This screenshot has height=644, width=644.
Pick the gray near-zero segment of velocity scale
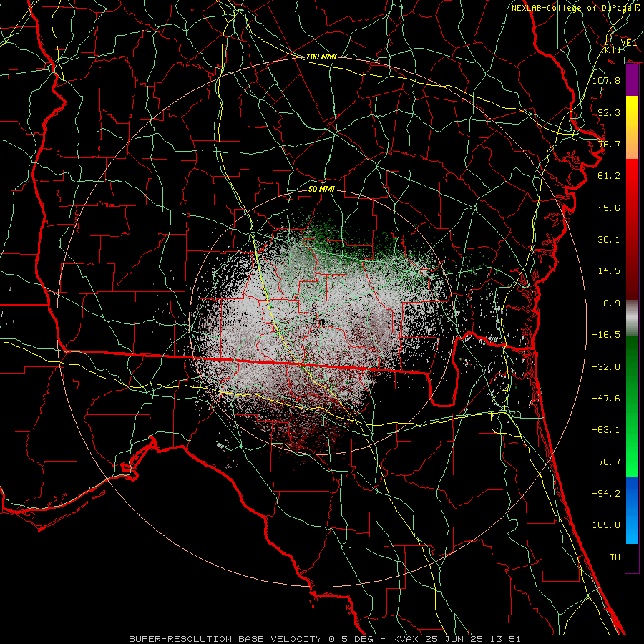(x=632, y=318)
